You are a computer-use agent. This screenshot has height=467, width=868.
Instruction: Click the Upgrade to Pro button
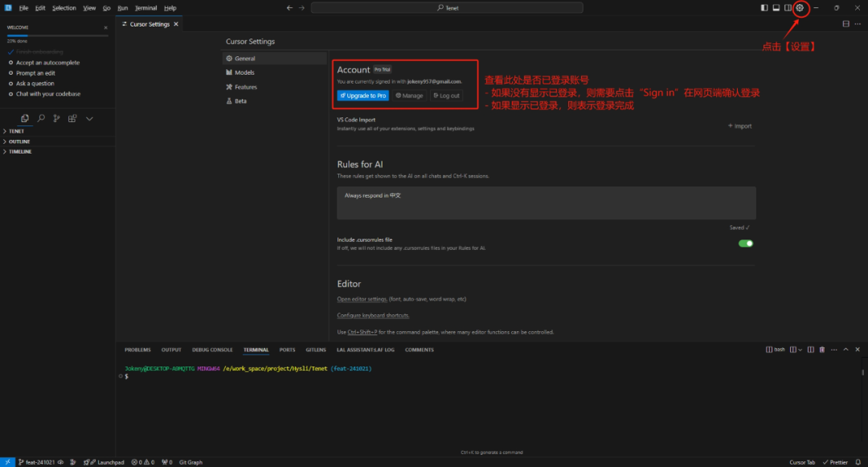point(363,96)
